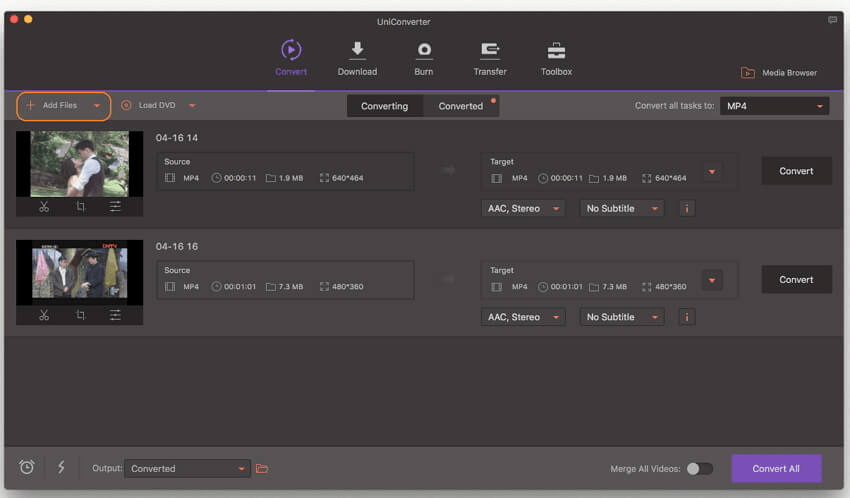Select the 04-16 14 video thumbnail
850x498 pixels.
(79, 164)
